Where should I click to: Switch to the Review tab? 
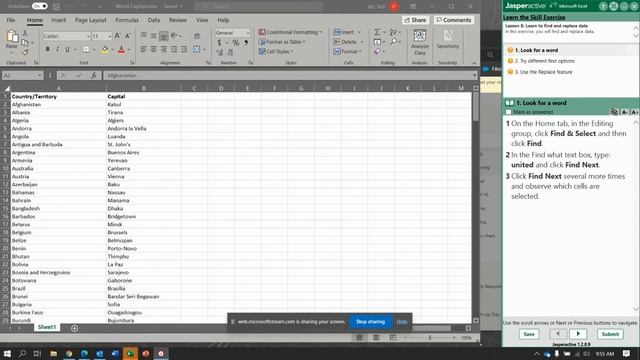pyautogui.click(x=178, y=20)
